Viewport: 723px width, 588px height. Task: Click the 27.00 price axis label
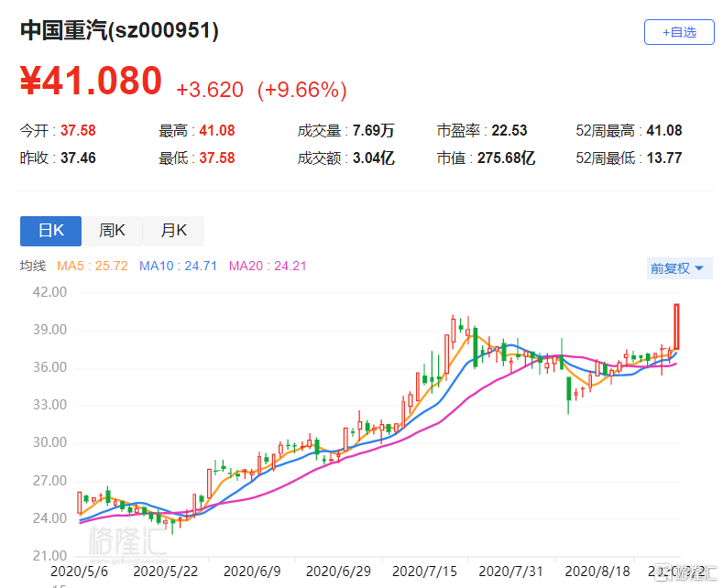49,481
